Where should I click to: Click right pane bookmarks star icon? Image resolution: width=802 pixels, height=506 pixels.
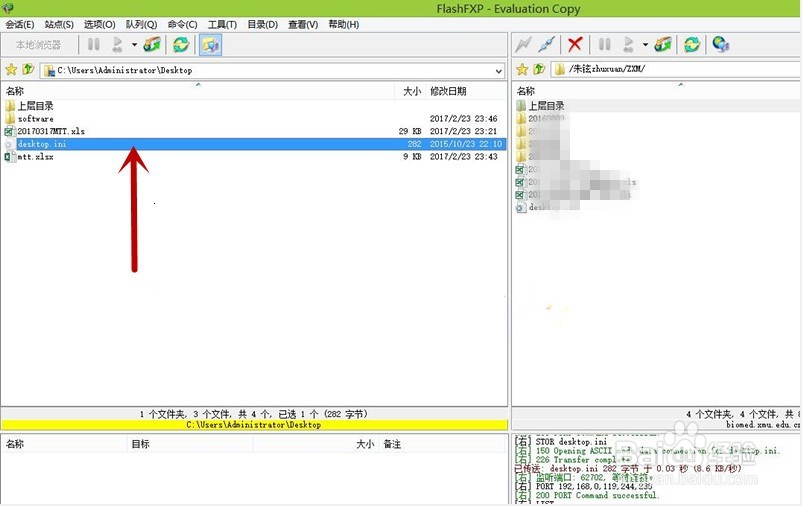pyautogui.click(x=522, y=69)
